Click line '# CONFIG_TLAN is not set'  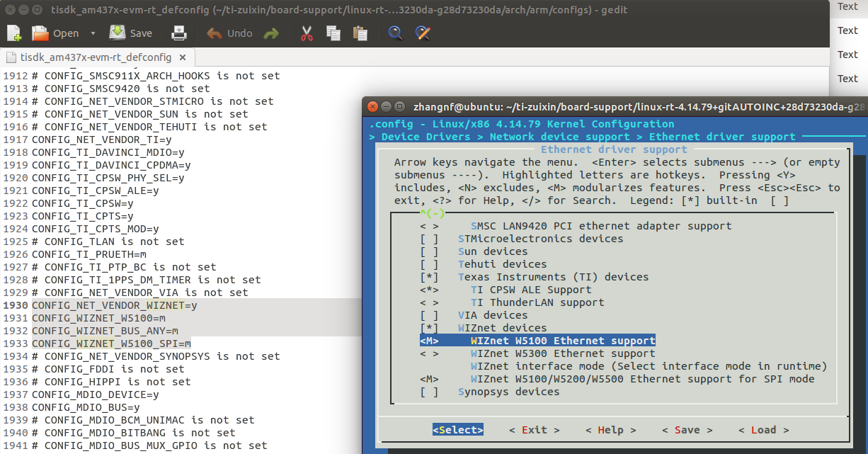pyautogui.click(x=108, y=242)
